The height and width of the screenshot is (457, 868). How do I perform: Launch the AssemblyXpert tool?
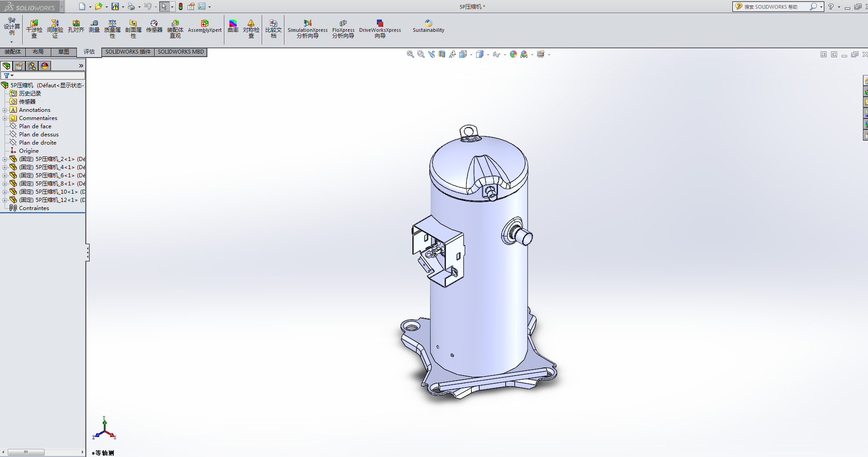(204, 26)
